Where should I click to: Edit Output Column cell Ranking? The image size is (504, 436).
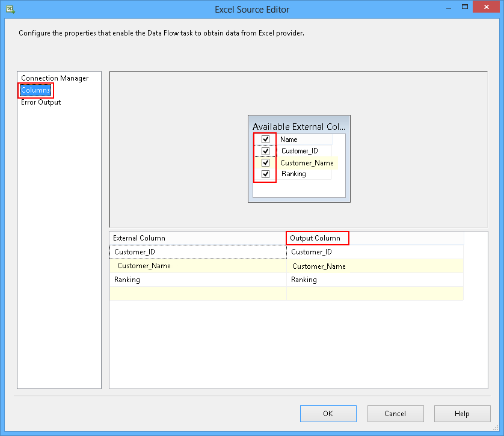pyautogui.click(x=375, y=280)
